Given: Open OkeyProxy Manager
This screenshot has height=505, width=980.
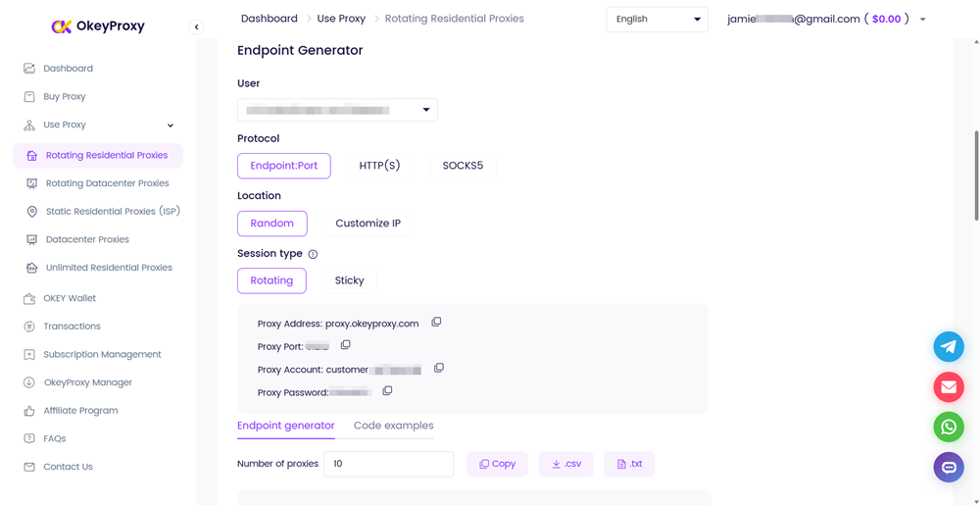Looking at the screenshot, I should (x=88, y=382).
